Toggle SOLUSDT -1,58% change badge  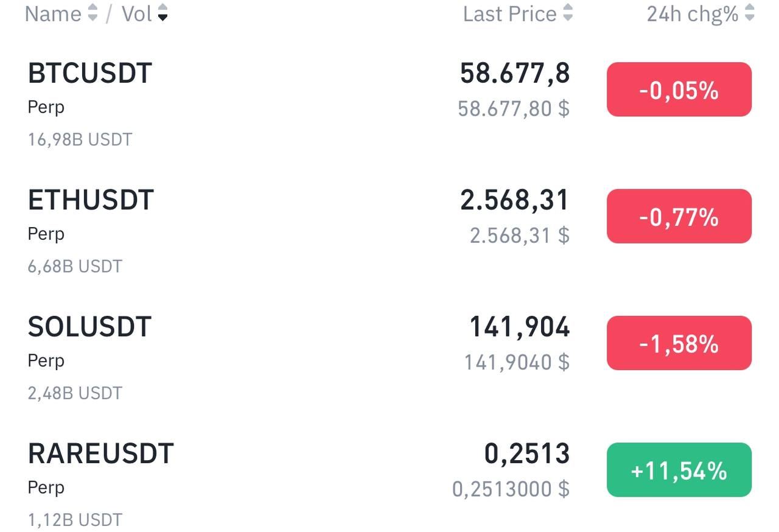(679, 343)
